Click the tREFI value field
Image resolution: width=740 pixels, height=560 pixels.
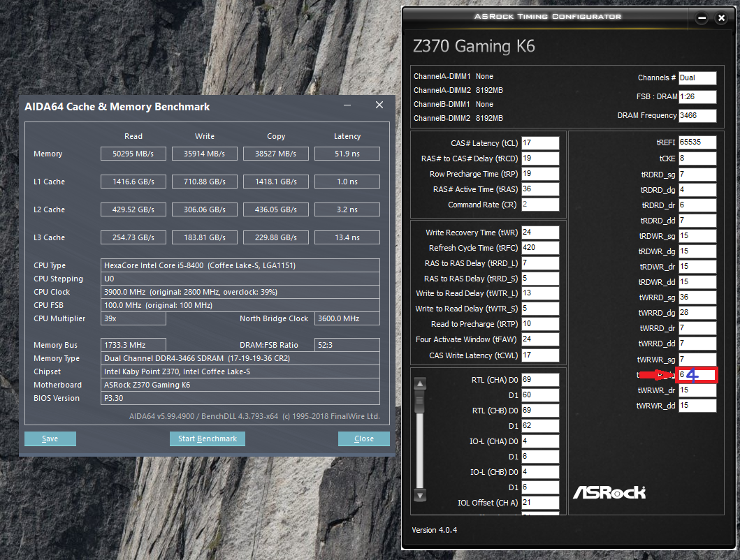click(697, 142)
